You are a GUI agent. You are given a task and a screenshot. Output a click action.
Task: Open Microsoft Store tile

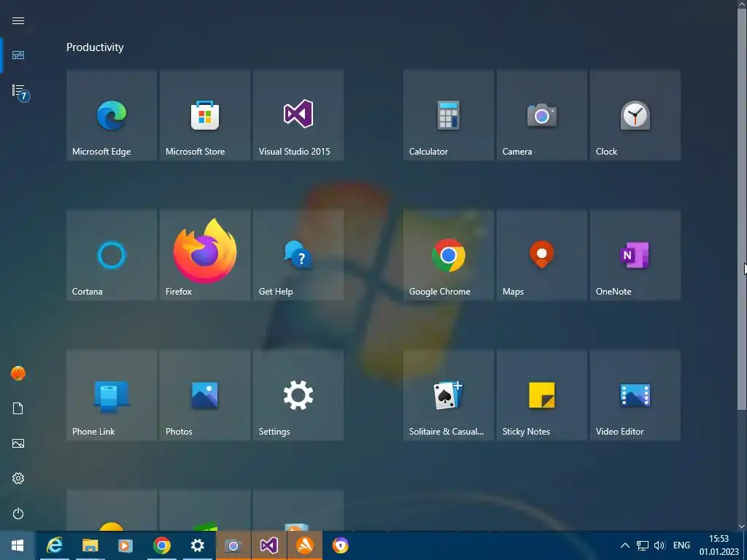[205, 115]
